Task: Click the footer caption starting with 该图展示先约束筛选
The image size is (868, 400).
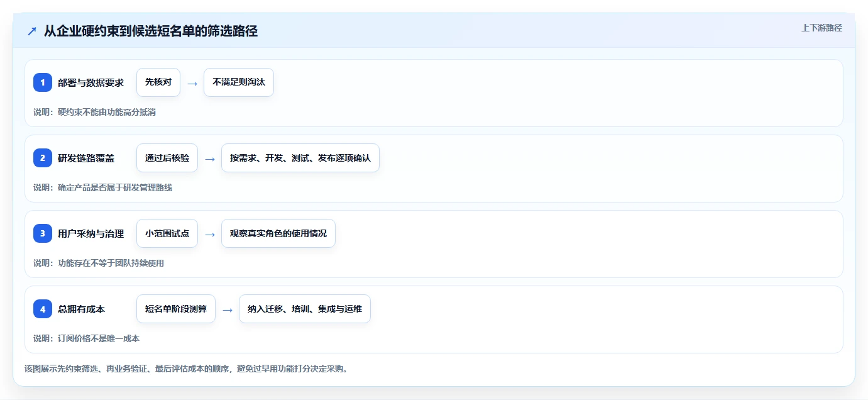Action: click(186, 369)
